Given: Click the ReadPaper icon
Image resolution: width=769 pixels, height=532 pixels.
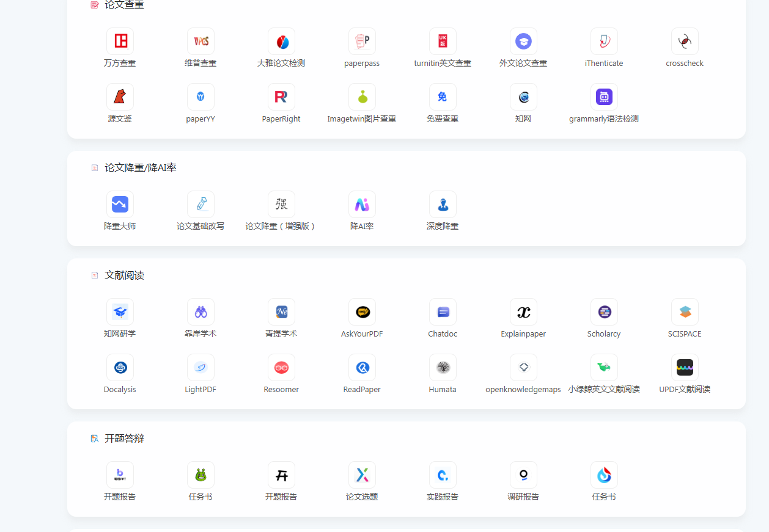Looking at the screenshot, I should click(x=362, y=367).
